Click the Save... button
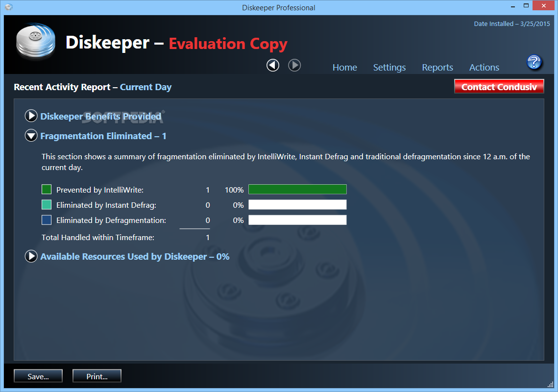The image size is (558, 392). click(x=38, y=376)
